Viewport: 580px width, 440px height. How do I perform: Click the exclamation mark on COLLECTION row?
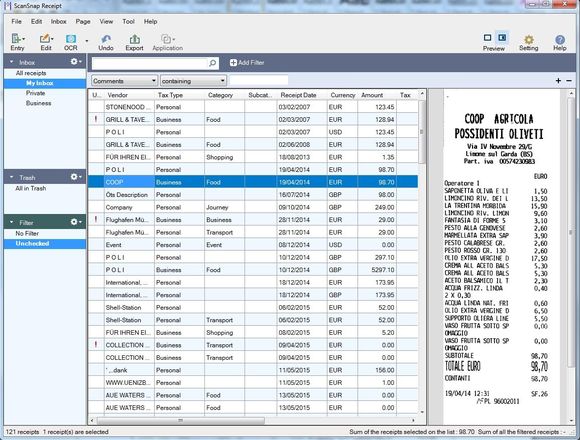(96, 345)
